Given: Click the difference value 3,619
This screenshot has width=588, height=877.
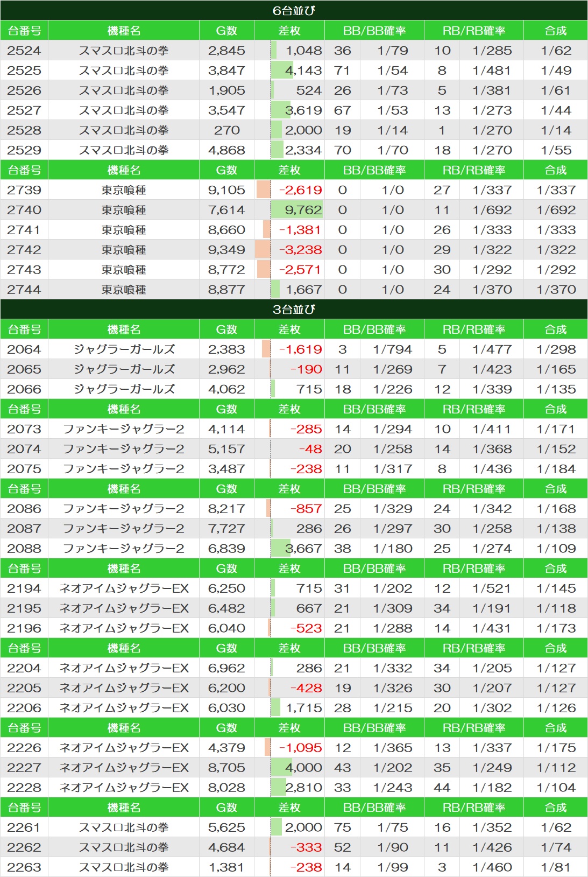Looking at the screenshot, I should (303, 110).
